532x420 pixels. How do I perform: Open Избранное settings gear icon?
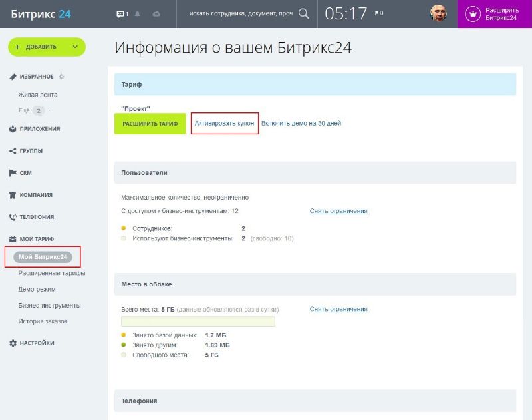click(61, 77)
